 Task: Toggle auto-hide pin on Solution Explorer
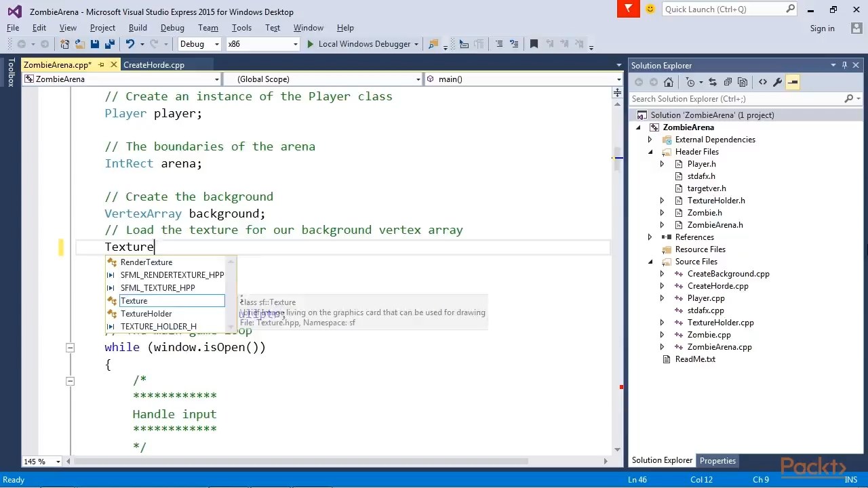[x=844, y=65]
